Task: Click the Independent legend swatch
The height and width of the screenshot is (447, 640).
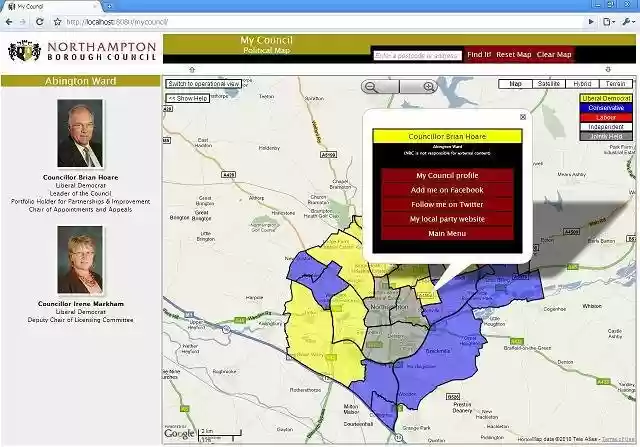Action: tap(606, 127)
